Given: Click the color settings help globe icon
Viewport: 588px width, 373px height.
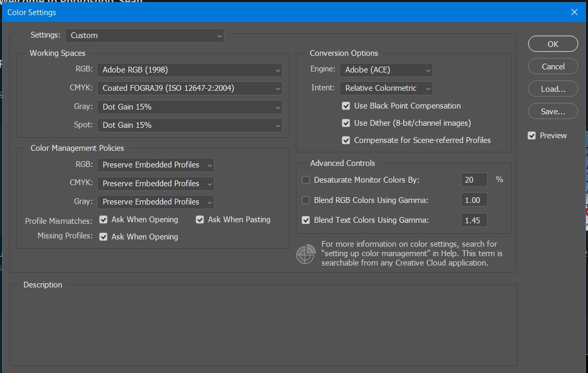Looking at the screenshot, I should 306,254.
